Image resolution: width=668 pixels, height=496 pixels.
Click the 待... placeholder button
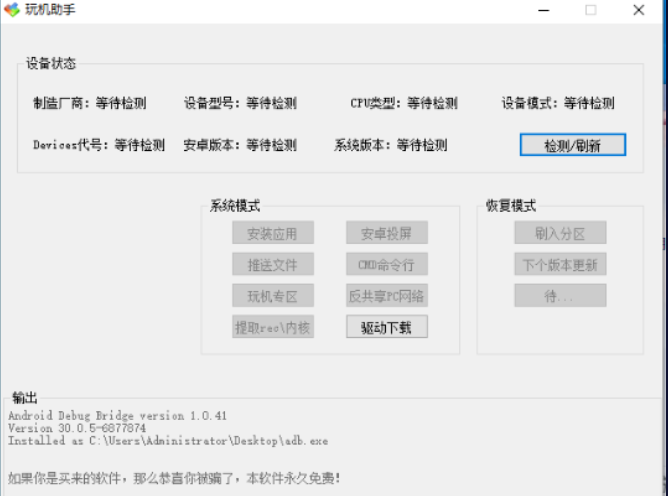point(560,295)
